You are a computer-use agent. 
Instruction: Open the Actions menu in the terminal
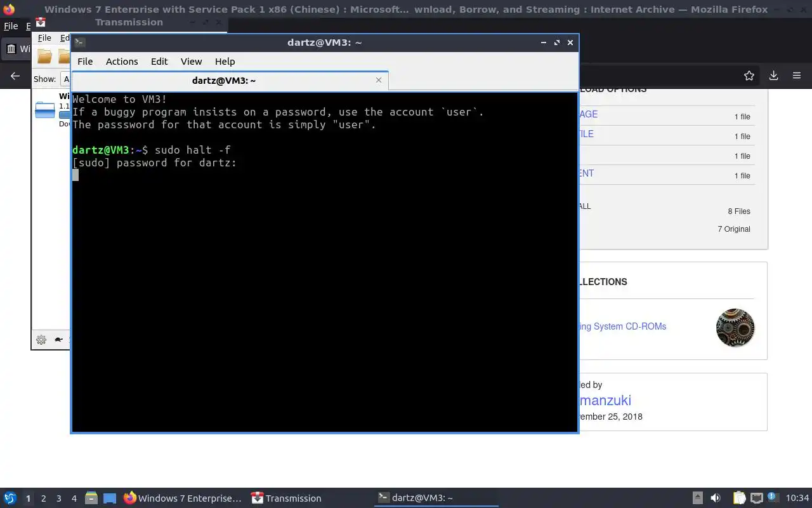point(122,62)
